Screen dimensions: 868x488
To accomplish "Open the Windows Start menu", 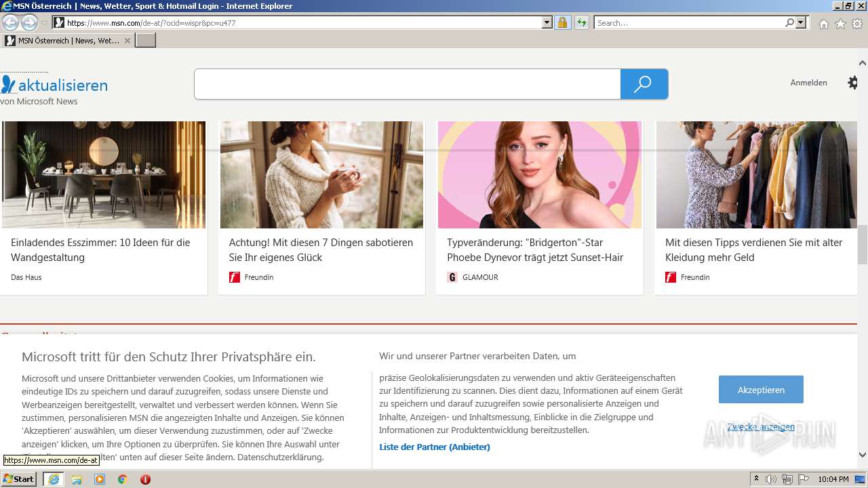I will [19, 479].
